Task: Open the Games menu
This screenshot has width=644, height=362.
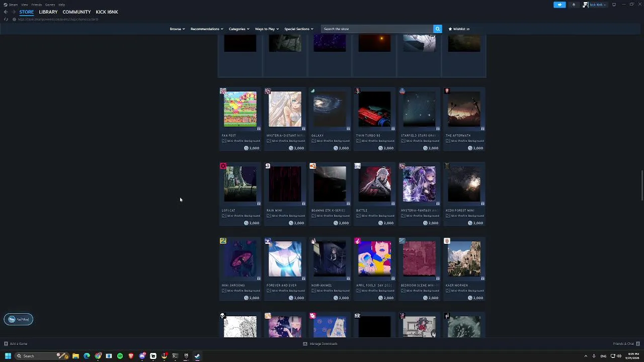Action: [x=50, y=5]
